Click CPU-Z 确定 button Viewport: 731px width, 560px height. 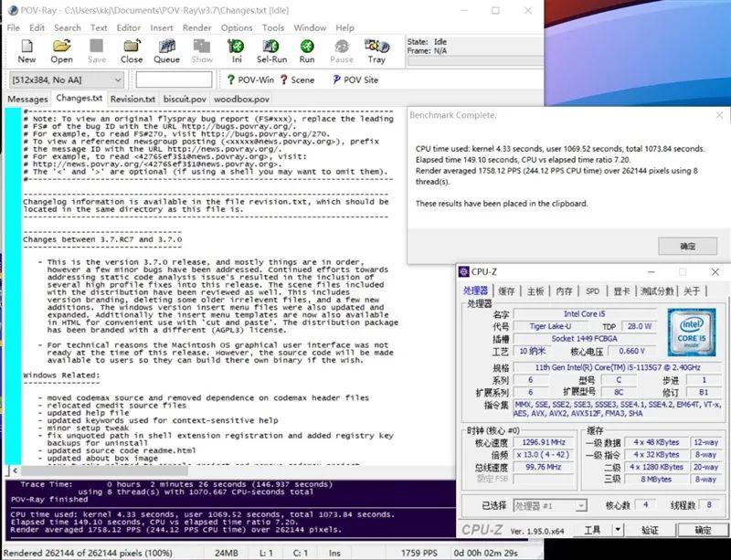coord(703,530)
